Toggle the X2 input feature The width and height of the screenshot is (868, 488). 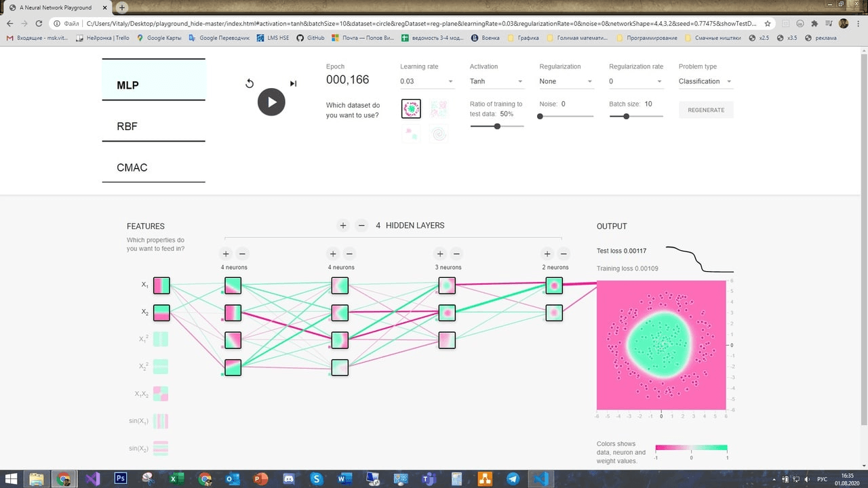coord(161,312)
